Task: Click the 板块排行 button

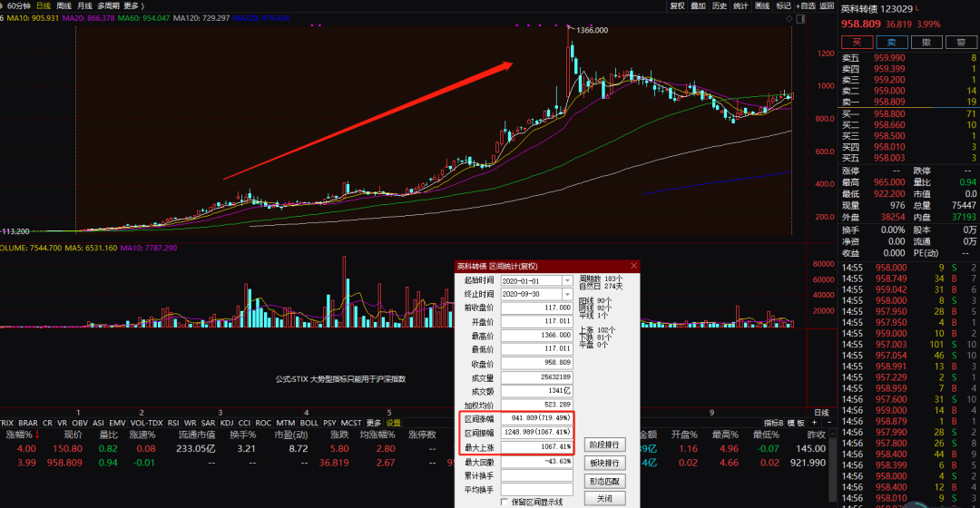Action: 604,463
